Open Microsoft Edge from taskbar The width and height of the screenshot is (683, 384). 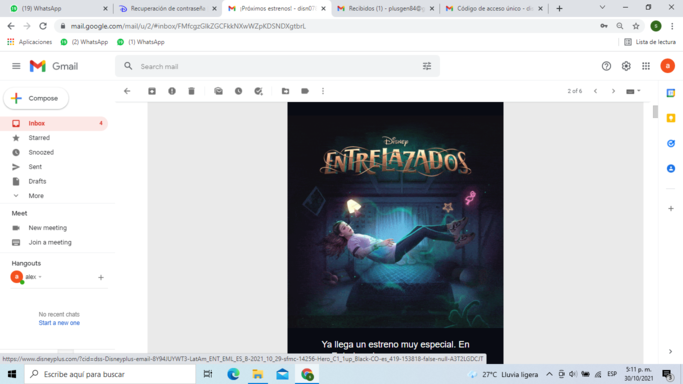[233, 374]
